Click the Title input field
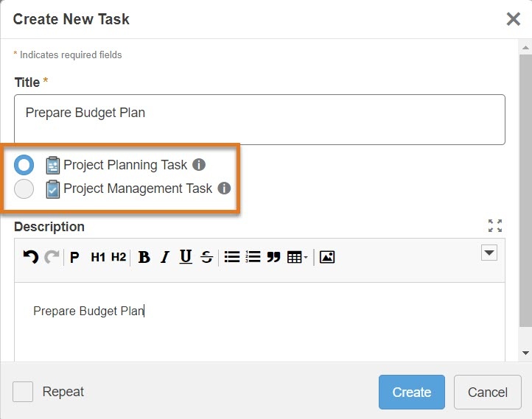Viewport: 532px width, 419px height. tap(259, 119)
